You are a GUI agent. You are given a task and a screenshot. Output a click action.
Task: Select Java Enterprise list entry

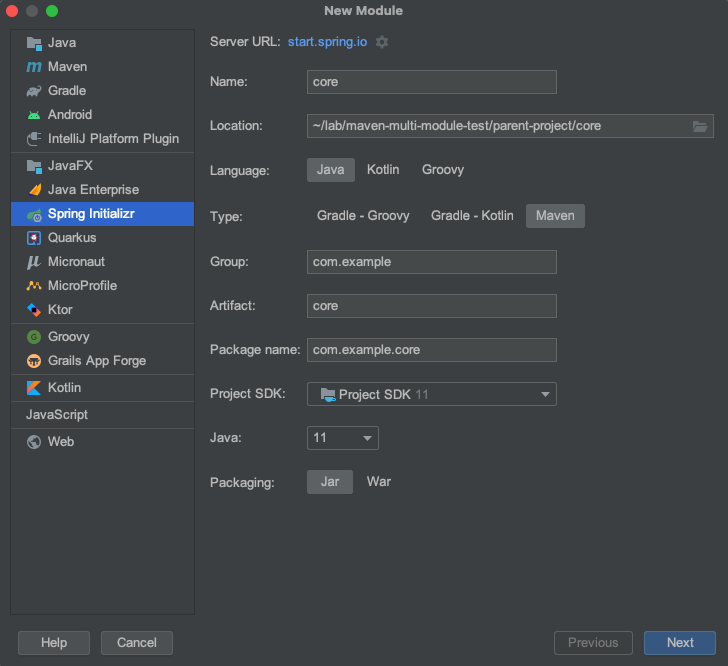(x=102, y=189)
